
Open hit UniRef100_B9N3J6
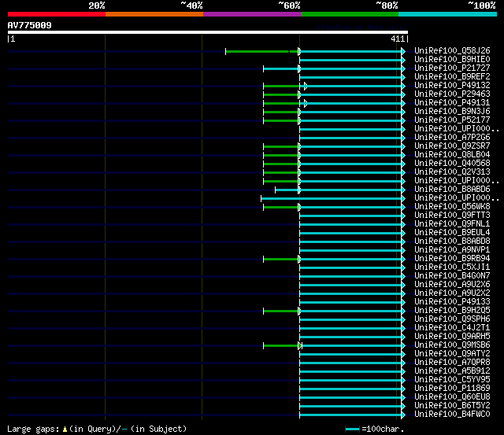452,112
